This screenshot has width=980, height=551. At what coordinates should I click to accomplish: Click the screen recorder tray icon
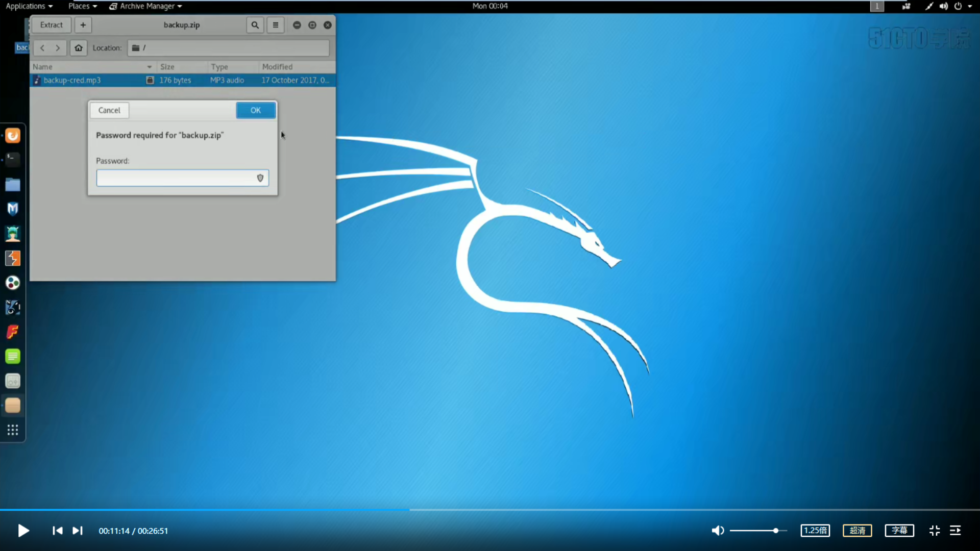(906, 6)
